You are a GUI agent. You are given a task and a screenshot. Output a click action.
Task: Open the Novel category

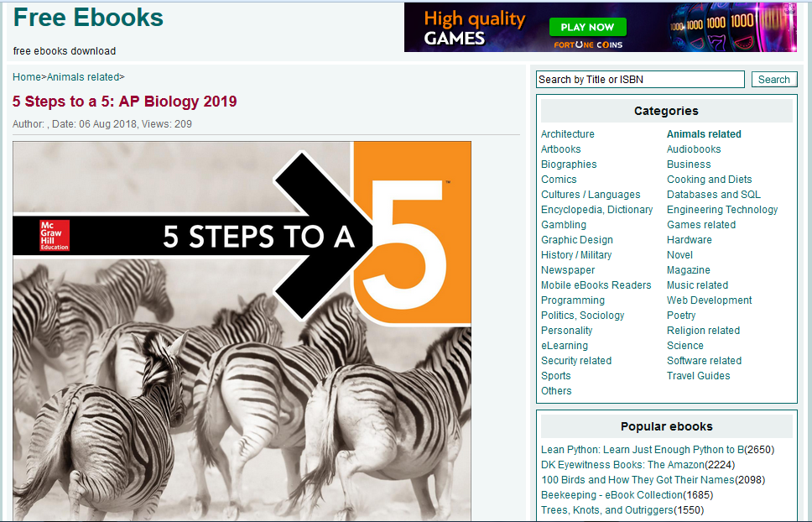click(x=679, y=255)
